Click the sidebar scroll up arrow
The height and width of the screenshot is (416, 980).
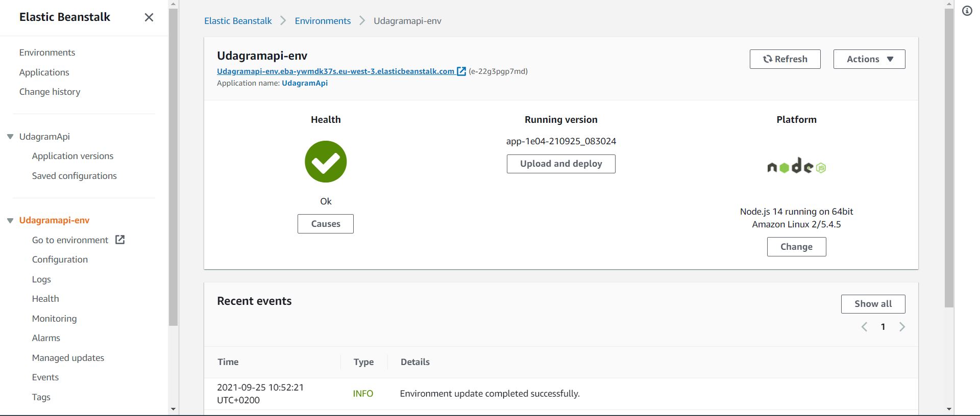point(173,4)
